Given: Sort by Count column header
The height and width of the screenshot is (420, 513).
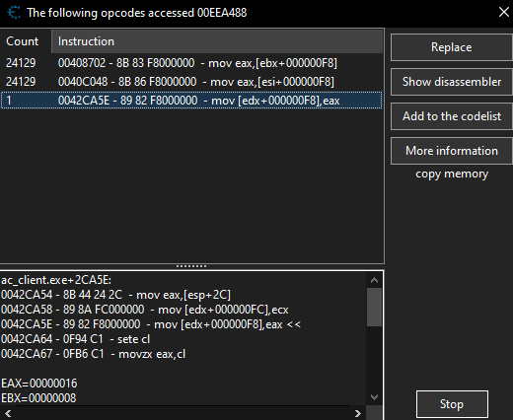Looking at the screenshot, I should 26,41.
